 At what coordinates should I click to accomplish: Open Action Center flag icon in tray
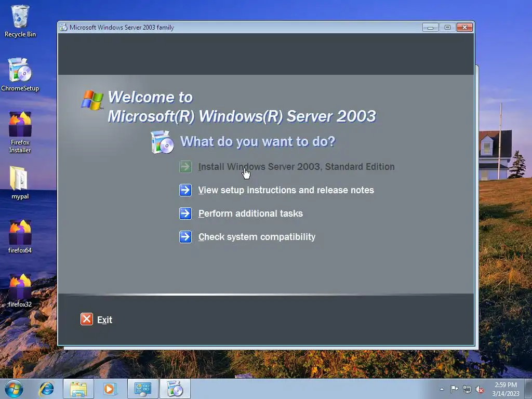tap(454, 389)
